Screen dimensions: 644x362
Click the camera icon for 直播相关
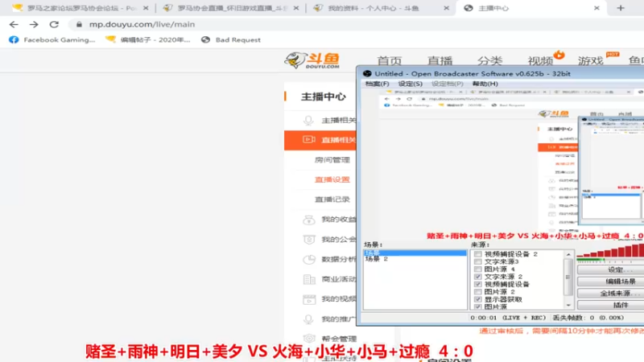click(x=309, y=139)
